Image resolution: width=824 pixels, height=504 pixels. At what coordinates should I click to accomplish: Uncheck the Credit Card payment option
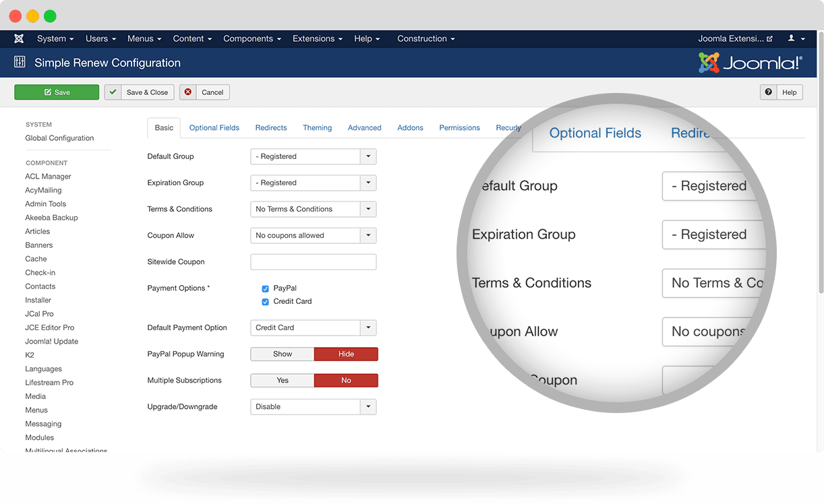(265, 302)
